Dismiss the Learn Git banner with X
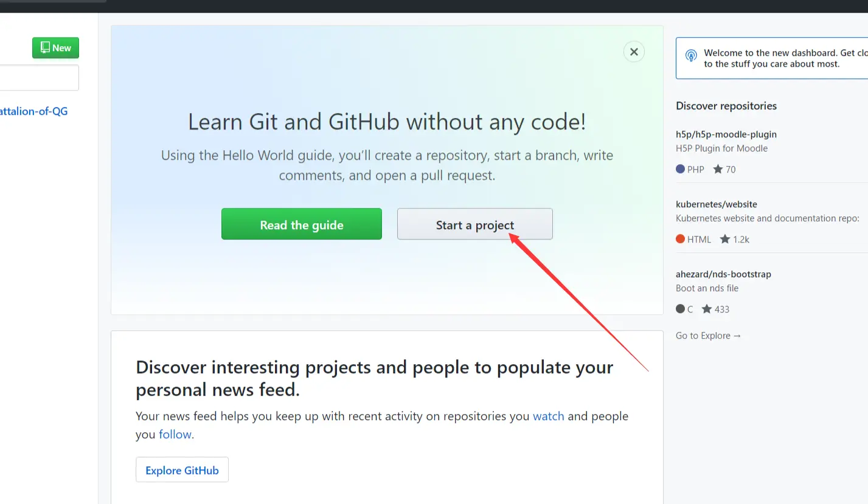The width and height of the screenshot is (868, 504). click(x=634, y=52)
